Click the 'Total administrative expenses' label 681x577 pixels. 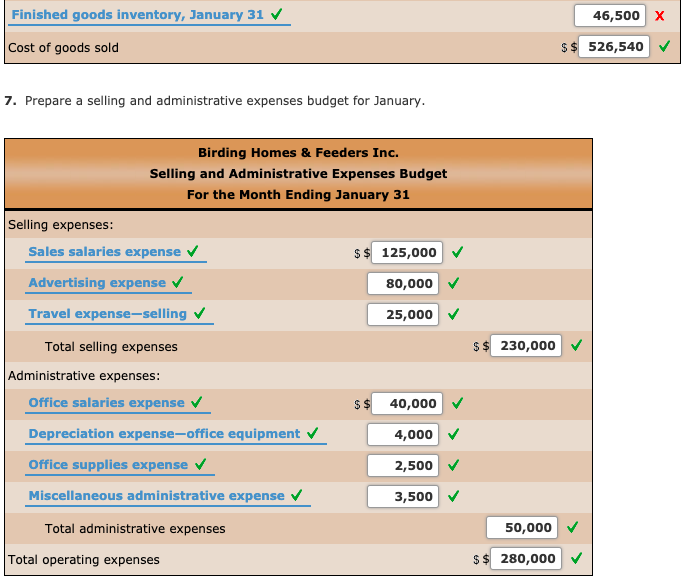(135, 528)
